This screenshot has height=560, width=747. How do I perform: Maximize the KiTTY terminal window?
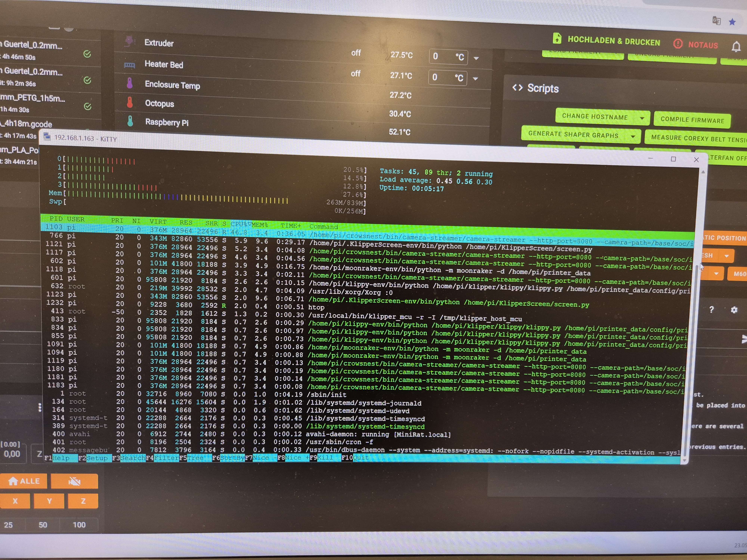673,159
